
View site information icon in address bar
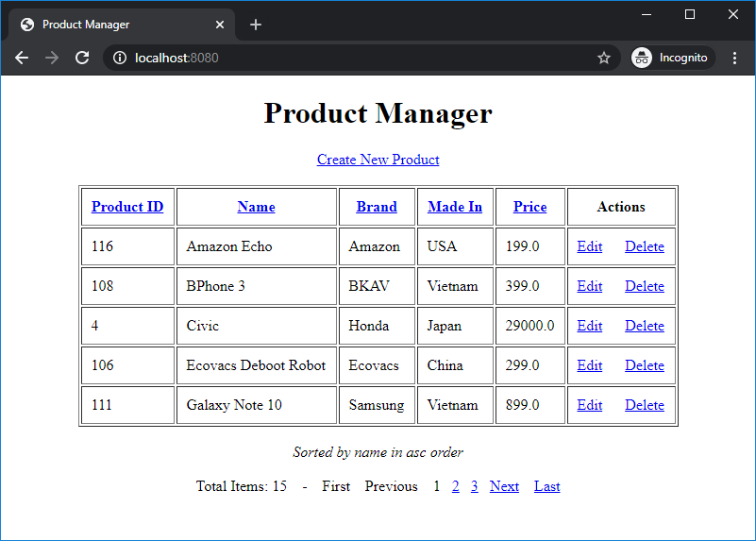(x=120, y=58)
